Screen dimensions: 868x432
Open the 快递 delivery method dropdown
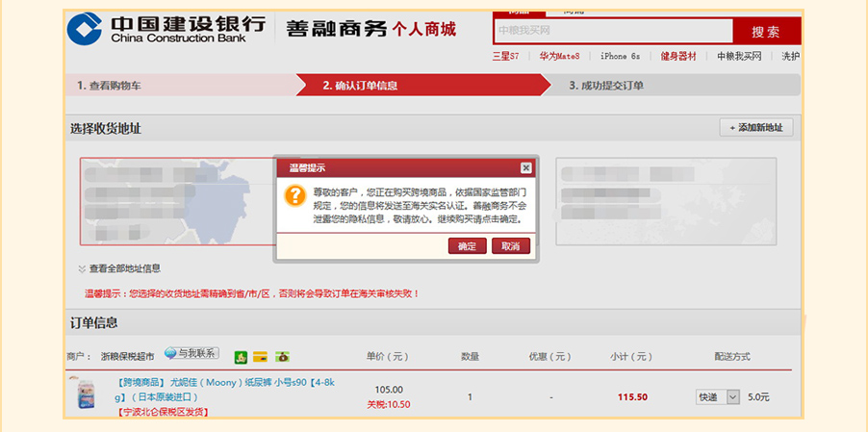pyautogui.click(x=718, y=397)
